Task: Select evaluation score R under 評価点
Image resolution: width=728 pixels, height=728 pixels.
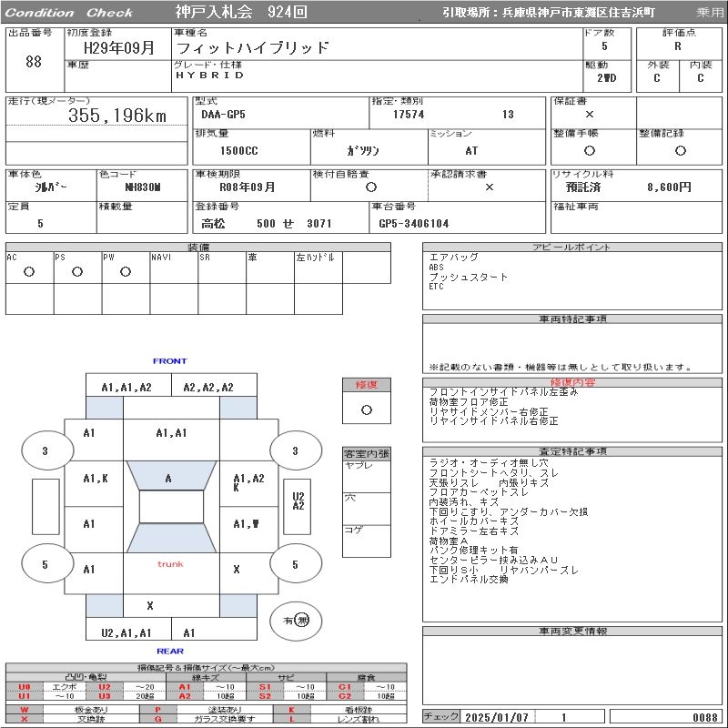Action: [678, 46]
